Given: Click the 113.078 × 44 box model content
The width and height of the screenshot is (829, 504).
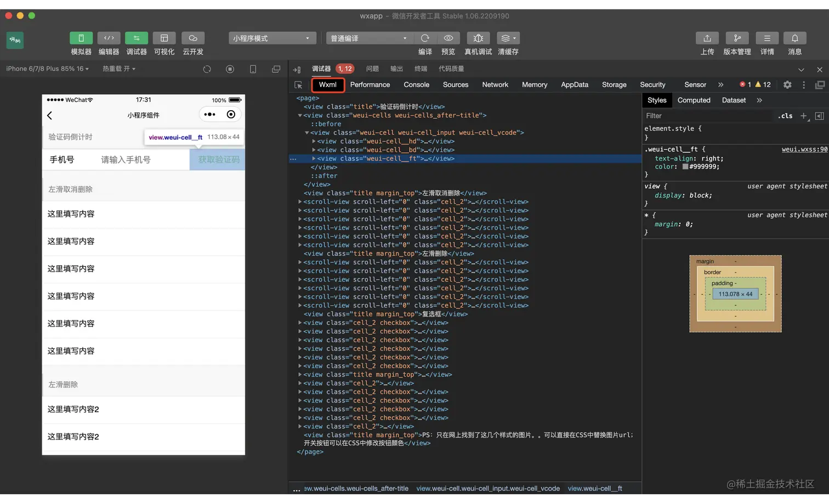Looking at the screenshot, I should coord(735,294).
